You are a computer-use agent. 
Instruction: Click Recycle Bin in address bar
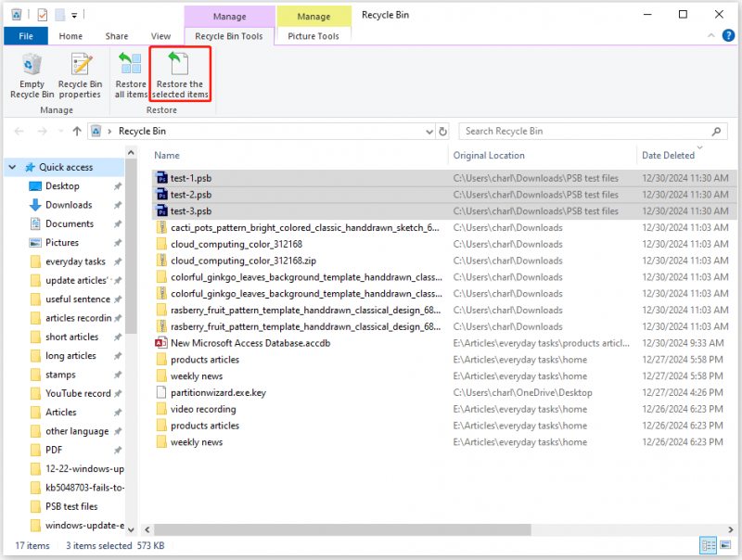coord(142,131)
